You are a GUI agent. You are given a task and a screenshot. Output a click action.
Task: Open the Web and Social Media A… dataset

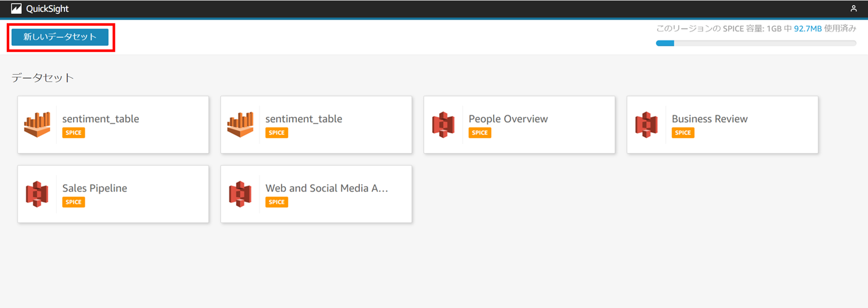[x=326, y=188]
